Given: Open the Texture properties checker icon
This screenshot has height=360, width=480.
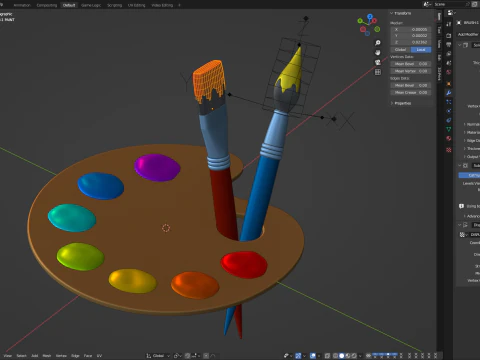Looking at the screenshot, I should pyautogui.click(x=449, y=150).
